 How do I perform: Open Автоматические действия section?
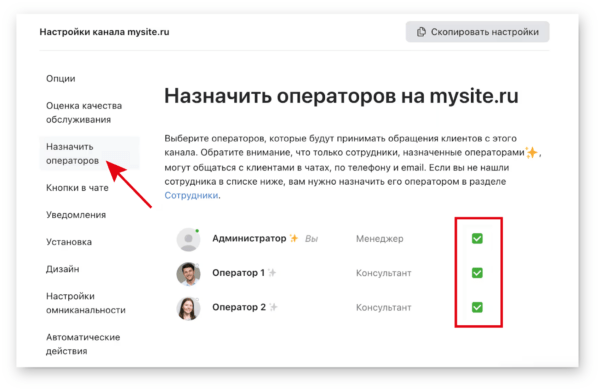point(83,344)
